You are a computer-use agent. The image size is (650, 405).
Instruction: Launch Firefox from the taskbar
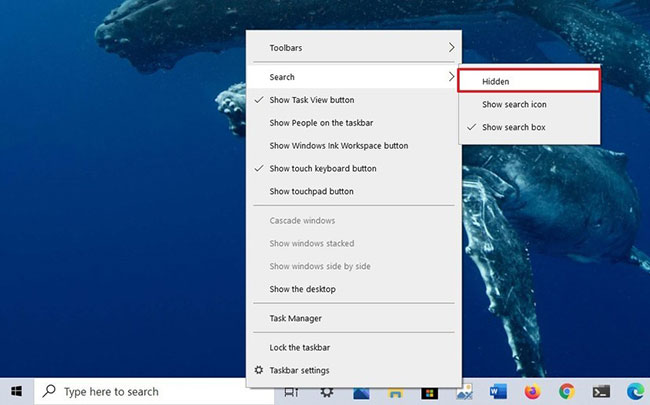[x=533, y=391]
